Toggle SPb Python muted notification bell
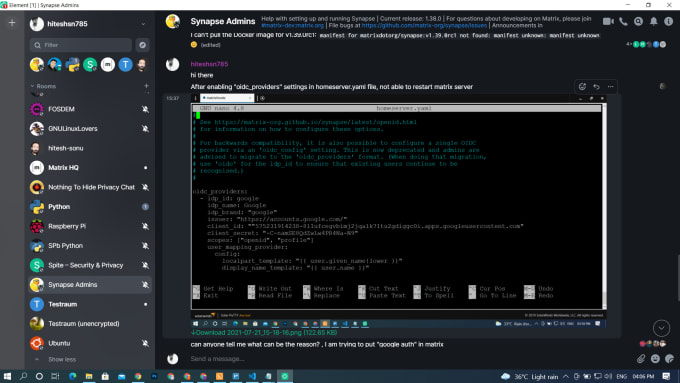Image resolution: width=680 pixels, height=383 pixels. (145, 246)
